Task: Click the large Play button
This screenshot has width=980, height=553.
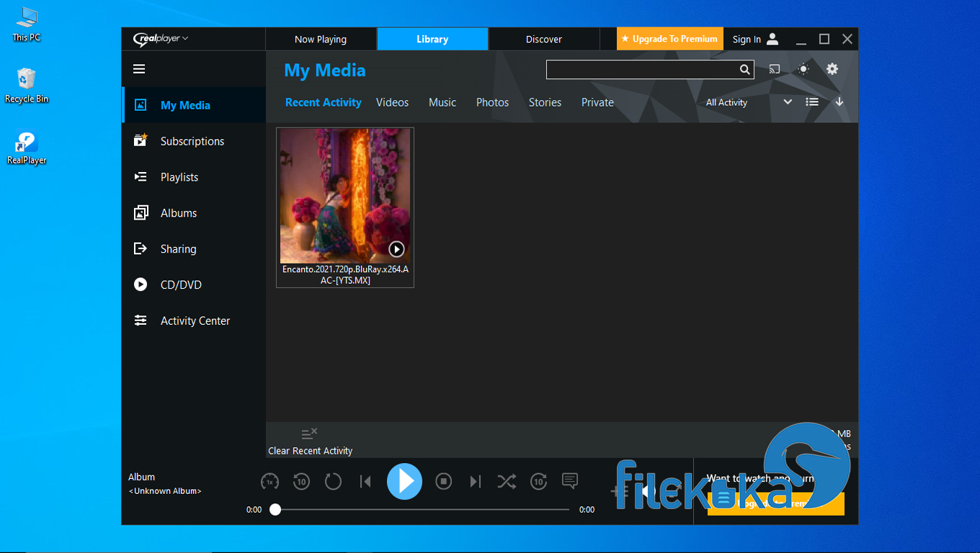Action: pos(405,481)
